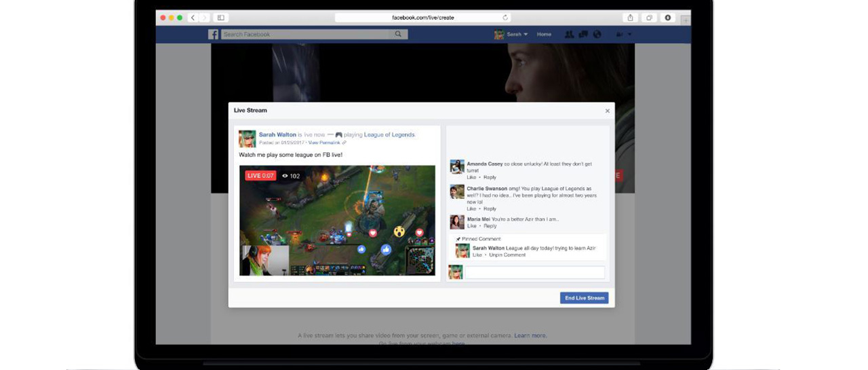This screenshot has height=370, width=868.
Task: Open Maria Mei's profile name
Action: click(478, 219)
